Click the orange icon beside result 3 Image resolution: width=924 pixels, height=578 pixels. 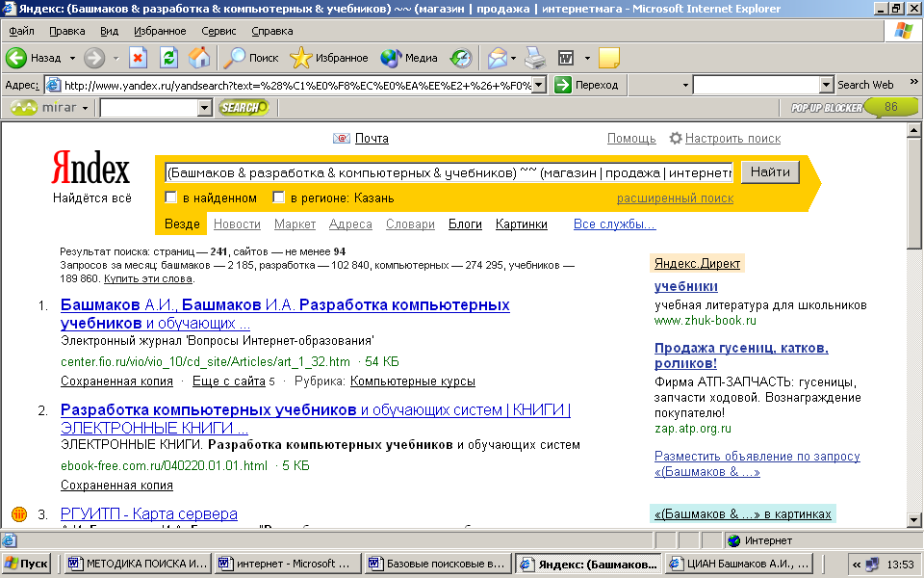tap(19, 513)
